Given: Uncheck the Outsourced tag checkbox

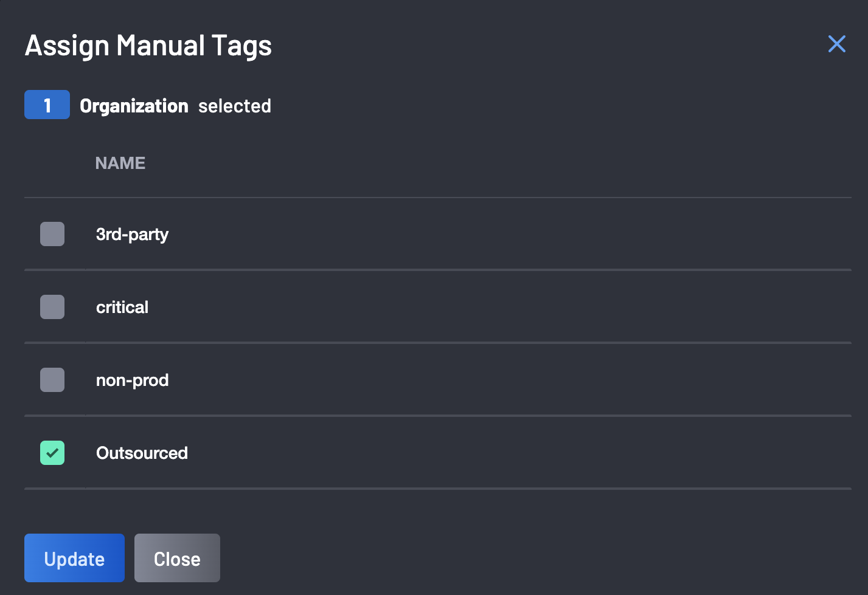Looking at the screenshot, I should [52, 453].
